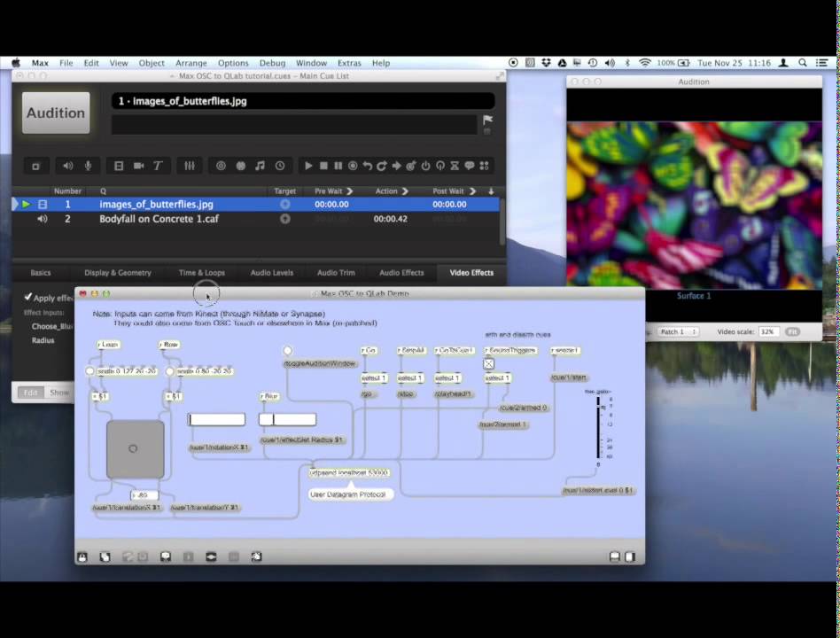Add a Memo cue with speech bubble icon
Screen dimensions: 840x638
[470, 166]
